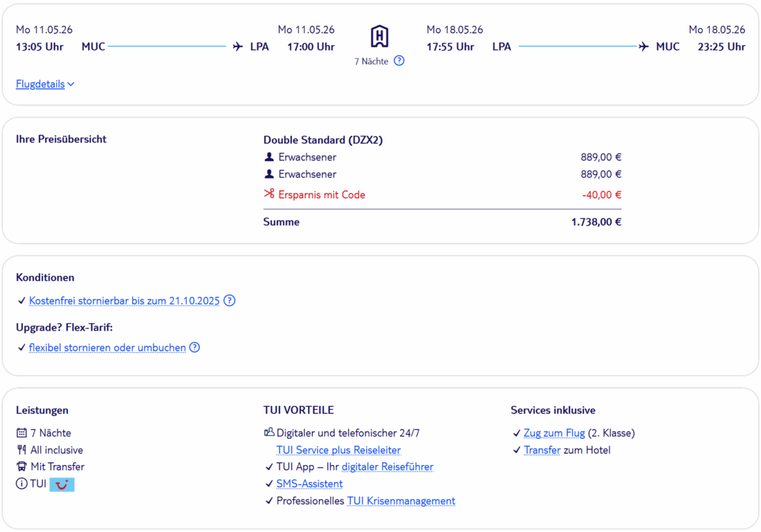Click the Transfer zum Hotel link

[x=542, y=450]
